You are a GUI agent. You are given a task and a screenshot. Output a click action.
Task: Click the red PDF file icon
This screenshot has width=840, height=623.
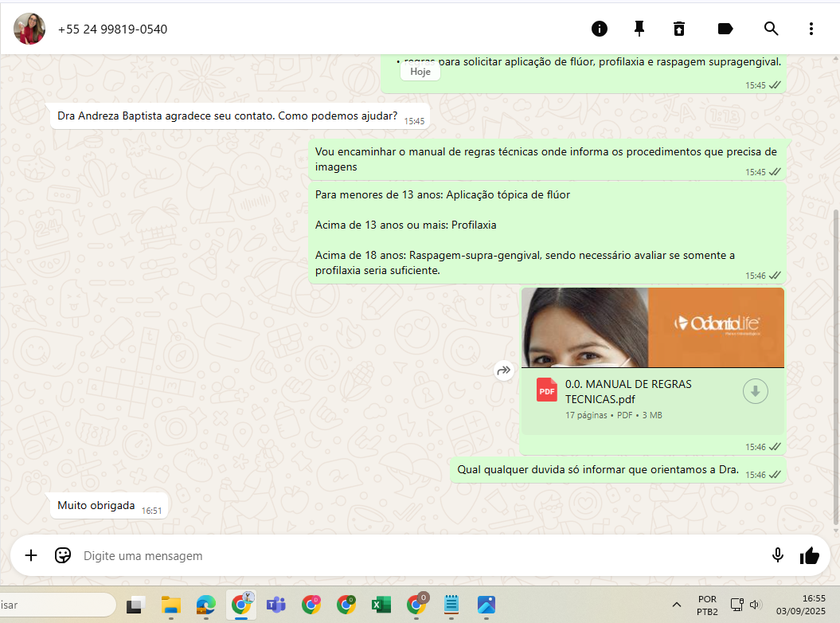[x=546, y=391]
